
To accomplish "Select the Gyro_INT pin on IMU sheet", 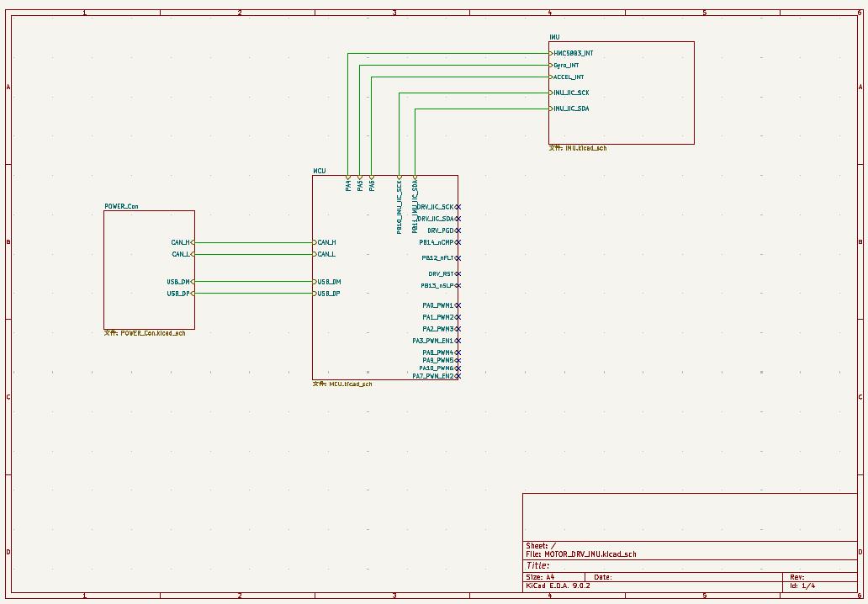I will [x=566, y=66].
